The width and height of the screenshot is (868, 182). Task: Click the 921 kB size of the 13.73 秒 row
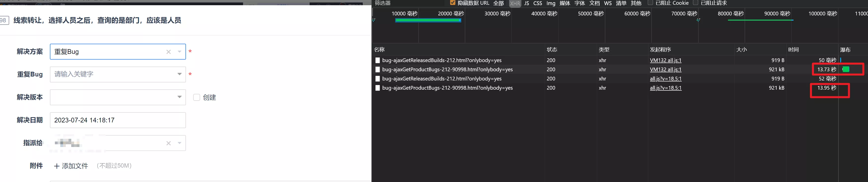pyautogui.click(x=776, y=70)
